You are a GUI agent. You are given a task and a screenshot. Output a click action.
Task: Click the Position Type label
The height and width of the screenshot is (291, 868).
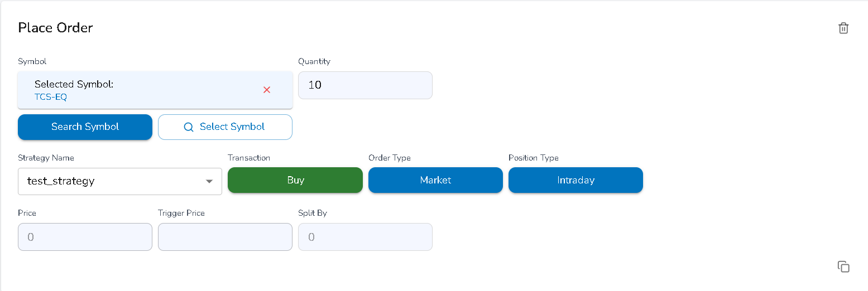(x=533, y=158)
